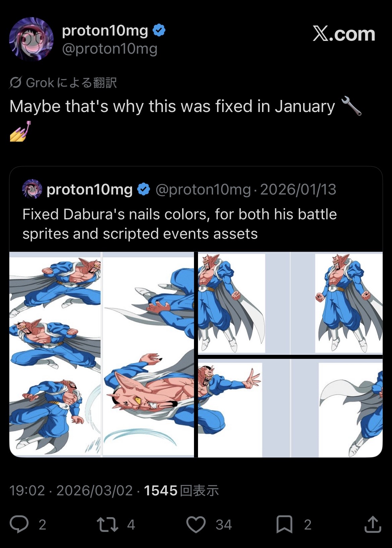Tap the repost arrows icon
392x548 pixels.
(107, 525)
